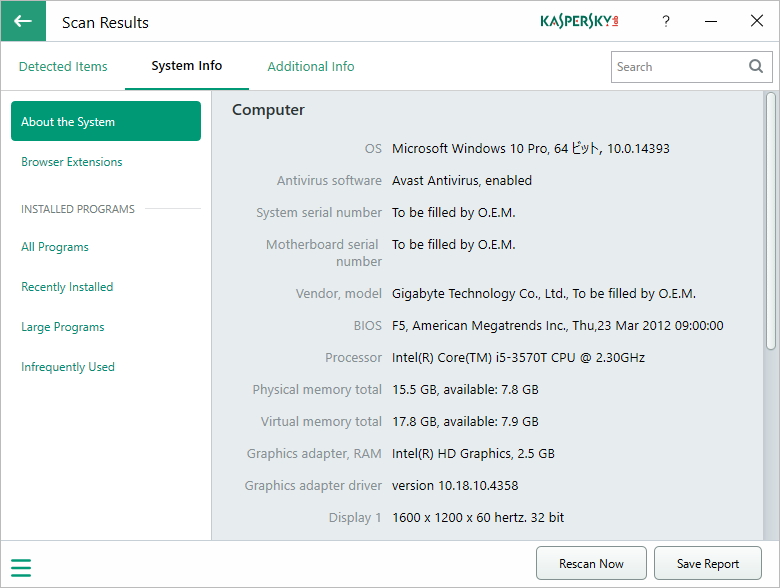Click driver 'version 10.18.10.4358' text
This screenshot has width=780, height=588.
point(455,485)
